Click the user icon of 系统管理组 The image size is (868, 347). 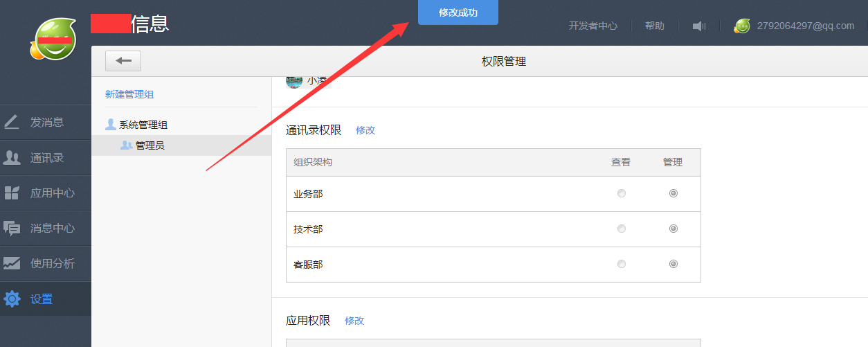point(111,125)
